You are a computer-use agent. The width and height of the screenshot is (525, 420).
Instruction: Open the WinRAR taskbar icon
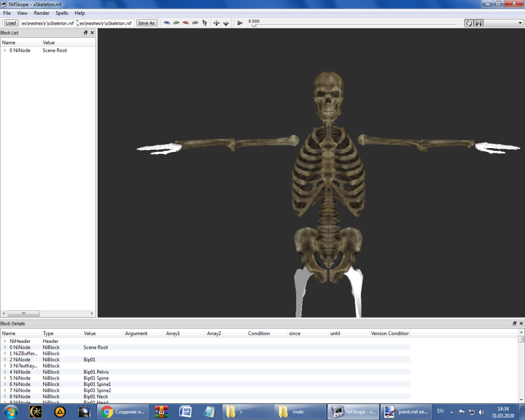click(161, 412)
